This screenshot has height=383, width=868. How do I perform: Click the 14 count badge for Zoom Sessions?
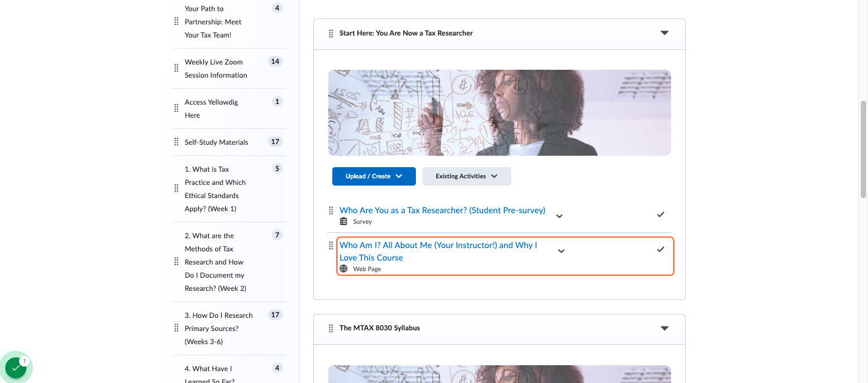[275, 61]
